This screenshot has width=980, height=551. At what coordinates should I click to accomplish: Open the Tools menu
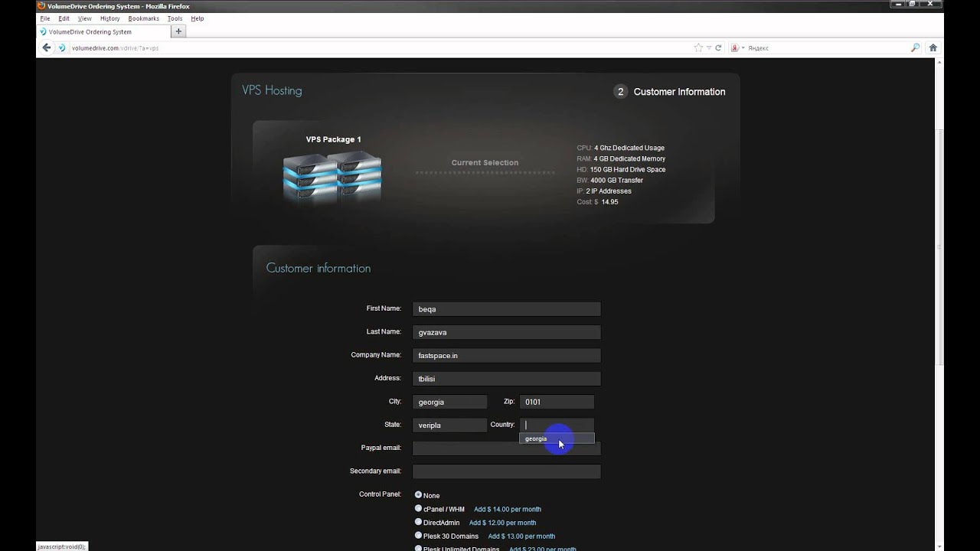175,18
